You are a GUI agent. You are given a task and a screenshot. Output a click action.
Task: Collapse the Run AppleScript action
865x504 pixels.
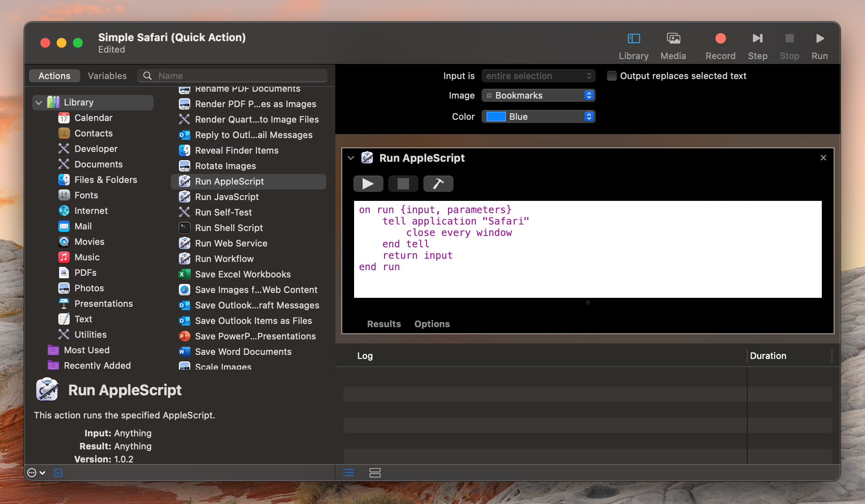coord(351,158)
